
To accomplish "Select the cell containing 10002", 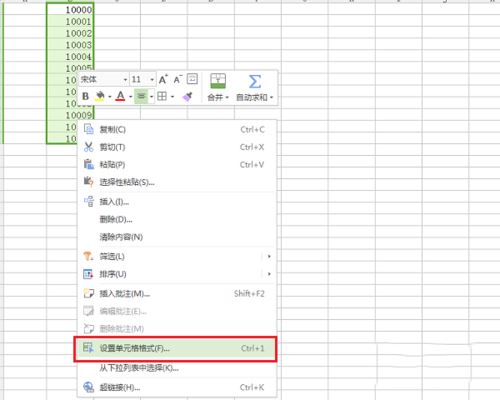I will tap(70, 33).
